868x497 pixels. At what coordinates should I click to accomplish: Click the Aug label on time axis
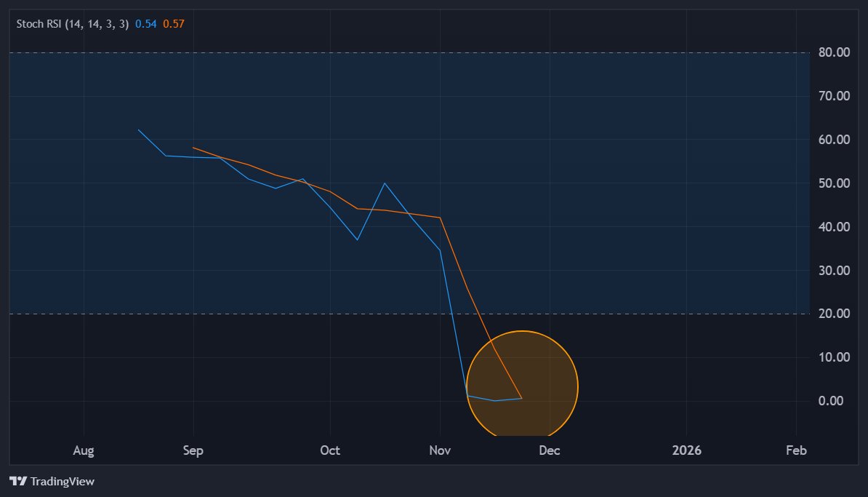(x=84, y=450)
